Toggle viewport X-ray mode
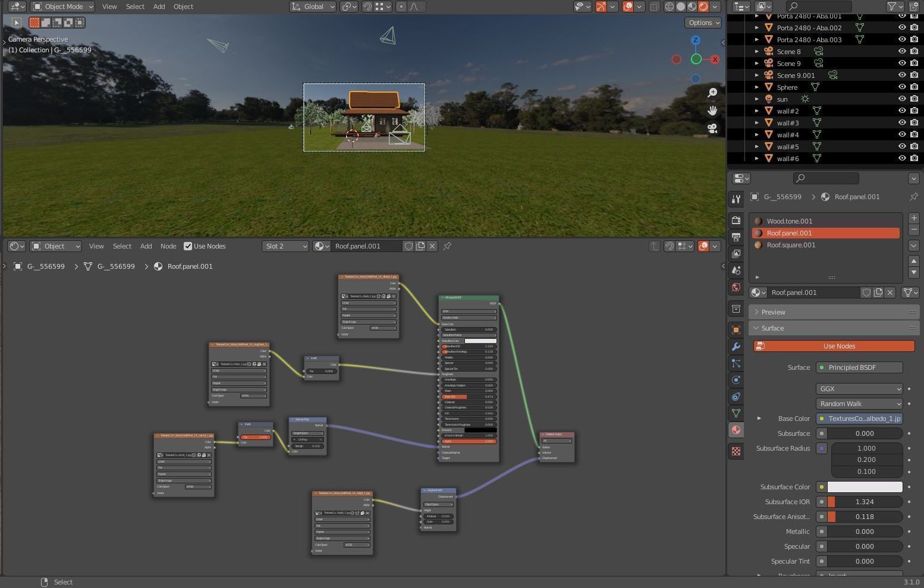This screenshot has height=588, width=924. [654, 7]
